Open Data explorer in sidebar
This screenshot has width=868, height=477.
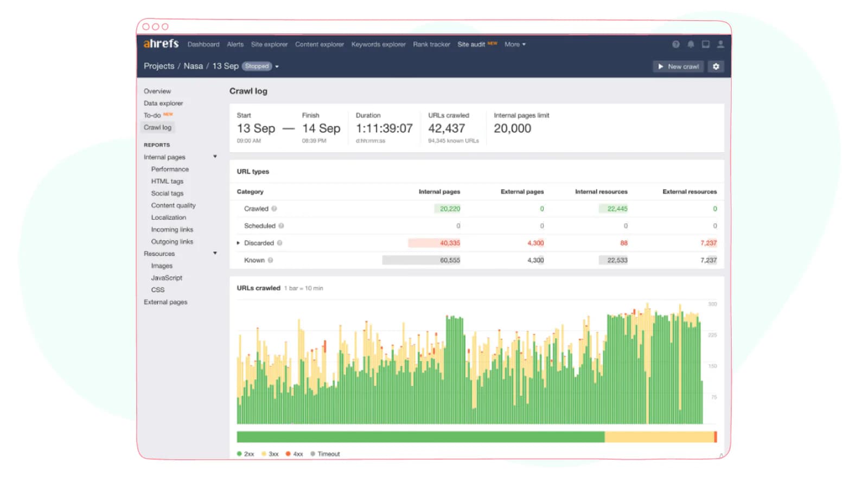tap(163, 103)
